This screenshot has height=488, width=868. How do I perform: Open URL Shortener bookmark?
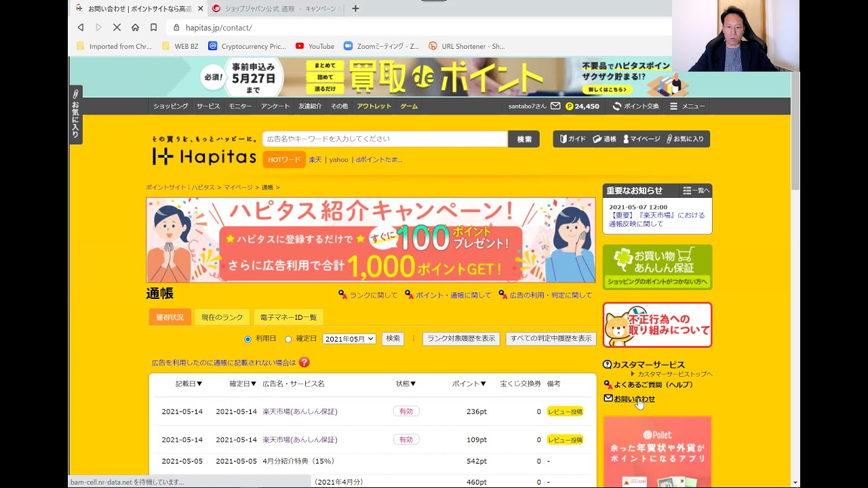pyautogui.click(x=467, y=46)
